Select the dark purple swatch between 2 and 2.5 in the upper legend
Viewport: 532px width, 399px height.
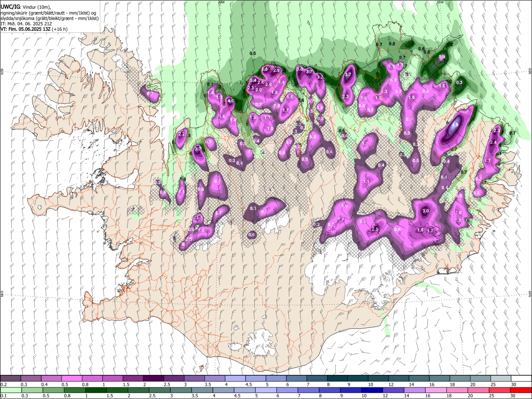(153, 379)
